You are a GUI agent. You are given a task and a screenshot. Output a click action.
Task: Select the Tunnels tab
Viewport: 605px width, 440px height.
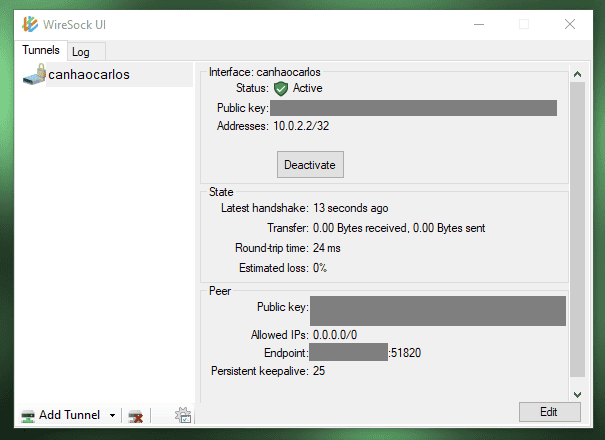coord(41,50)
